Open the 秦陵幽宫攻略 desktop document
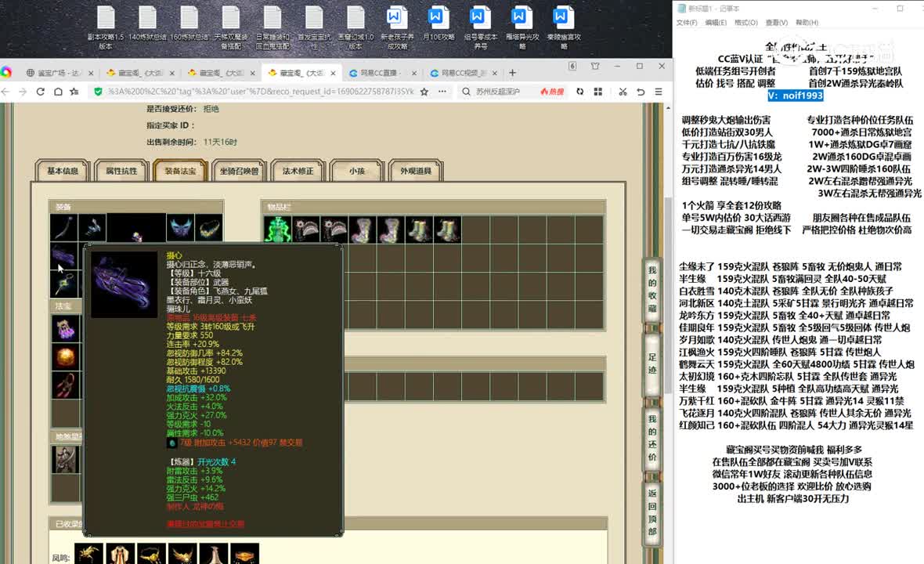The image size is (924, 564). pos(563,27)
